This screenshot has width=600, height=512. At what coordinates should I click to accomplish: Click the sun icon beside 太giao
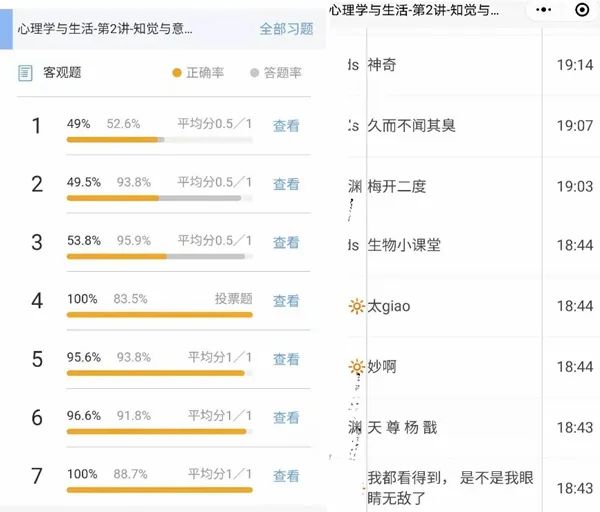point(356,306)
